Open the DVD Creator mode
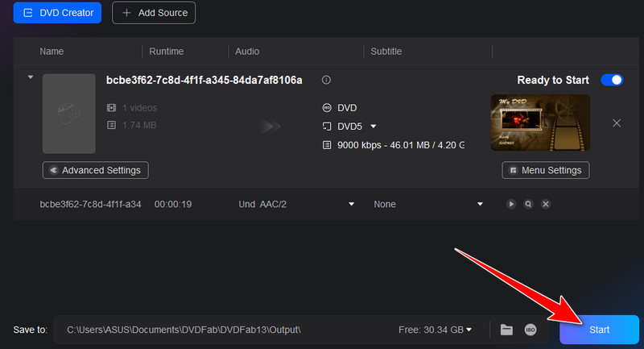The height and width of the screenshot is (349, 644). pyautogui.click(x=57, y=13)
